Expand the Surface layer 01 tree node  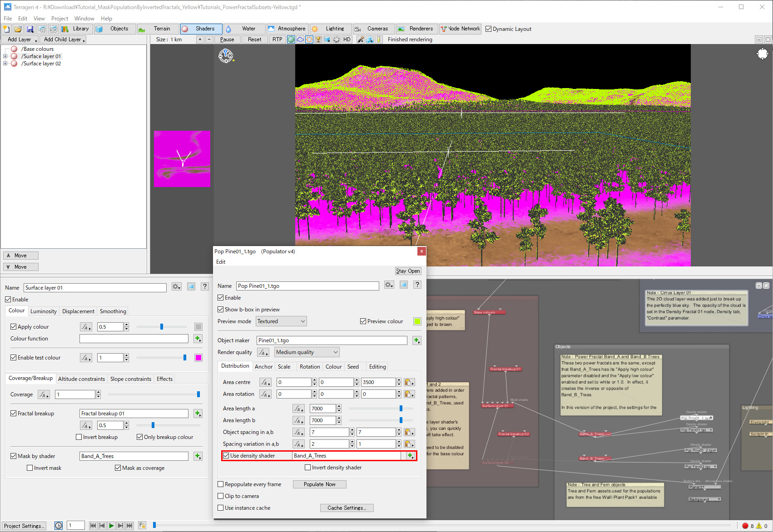[x=5, y=56]
